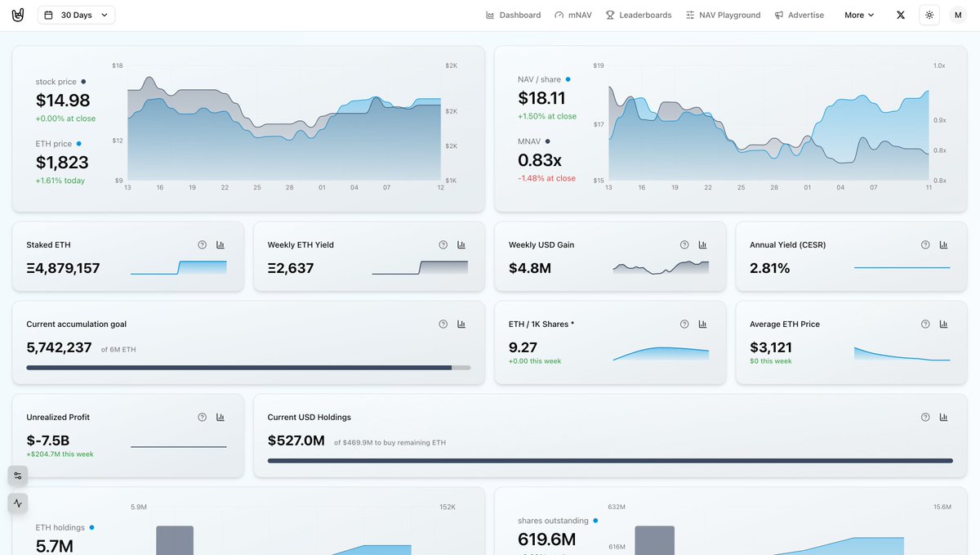Go to the mNAV page

coord(573,15)
